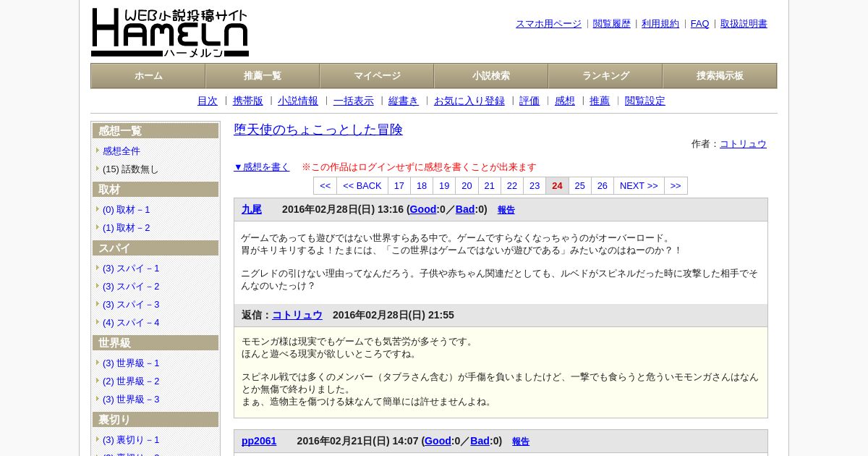Click 感想 in the sub-menu
868x456 pixels.
(x=565, y=101)
